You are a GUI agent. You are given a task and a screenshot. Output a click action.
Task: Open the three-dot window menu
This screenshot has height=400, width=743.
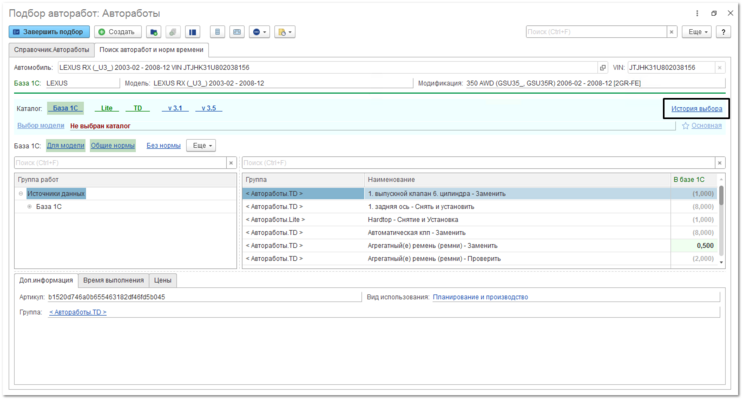point(697,13)
